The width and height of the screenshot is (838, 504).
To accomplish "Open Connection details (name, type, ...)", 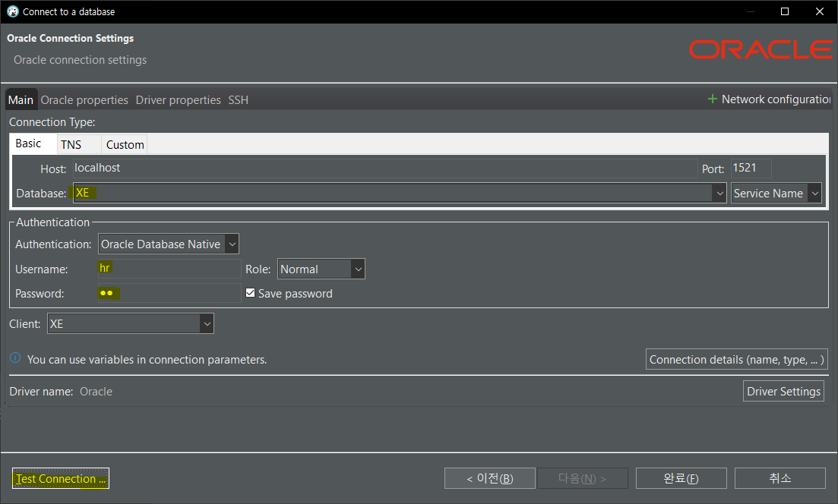I will pyautogui.click(x=736, y=359).
